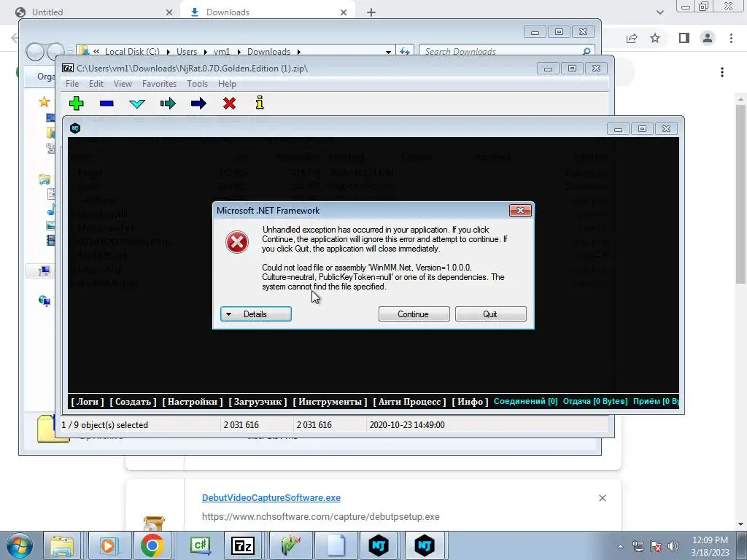Open the first NJ taskbar icon
This screenshot has height=560, width=747.
[x=379, y=545]
